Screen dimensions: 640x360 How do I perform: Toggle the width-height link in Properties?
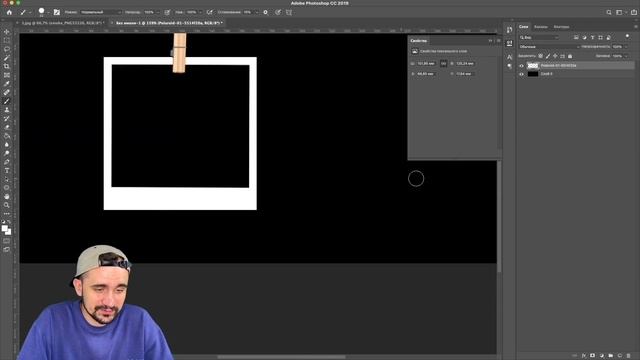point(443,64)
